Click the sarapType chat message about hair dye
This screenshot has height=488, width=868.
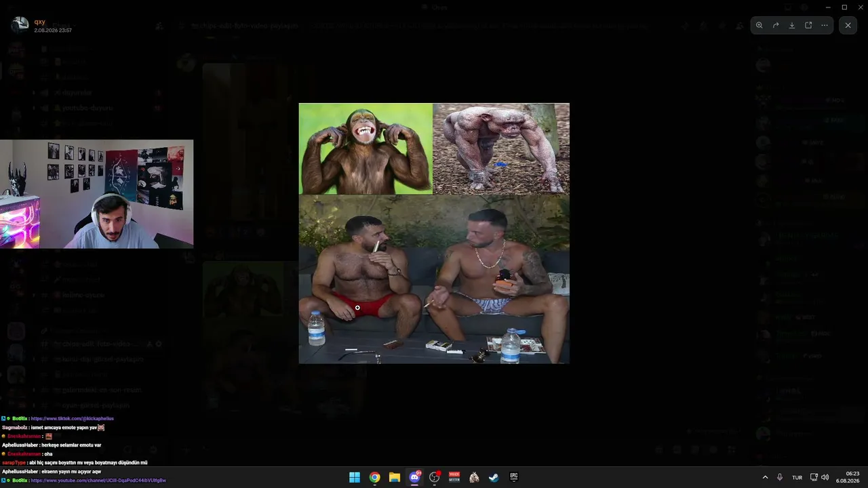pos(75,463)
